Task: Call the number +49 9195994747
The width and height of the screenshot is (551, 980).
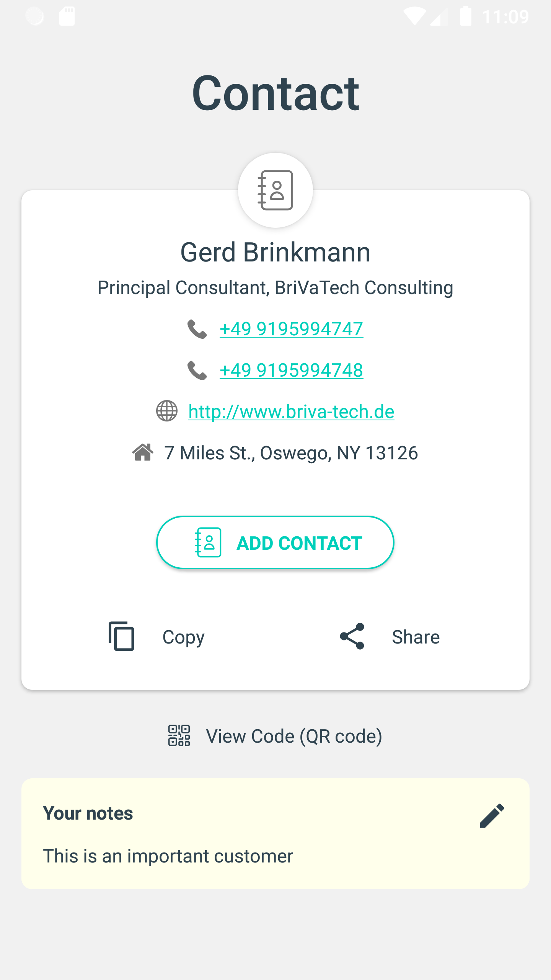Action: click(x=291, y=329)
